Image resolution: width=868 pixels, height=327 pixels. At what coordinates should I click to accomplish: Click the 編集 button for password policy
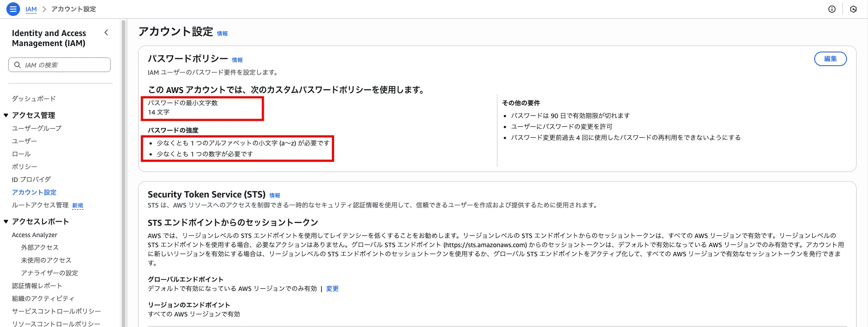point(830,59)
